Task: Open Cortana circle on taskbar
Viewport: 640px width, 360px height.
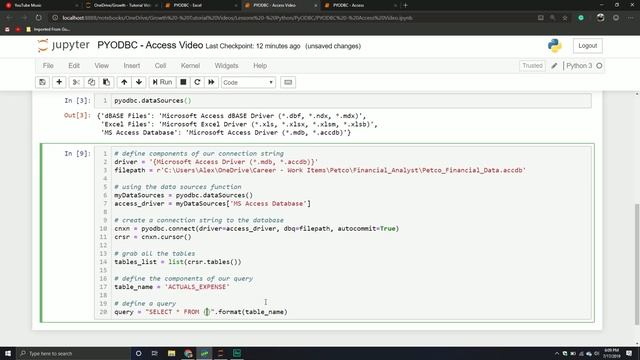Action: pos(138,353)
